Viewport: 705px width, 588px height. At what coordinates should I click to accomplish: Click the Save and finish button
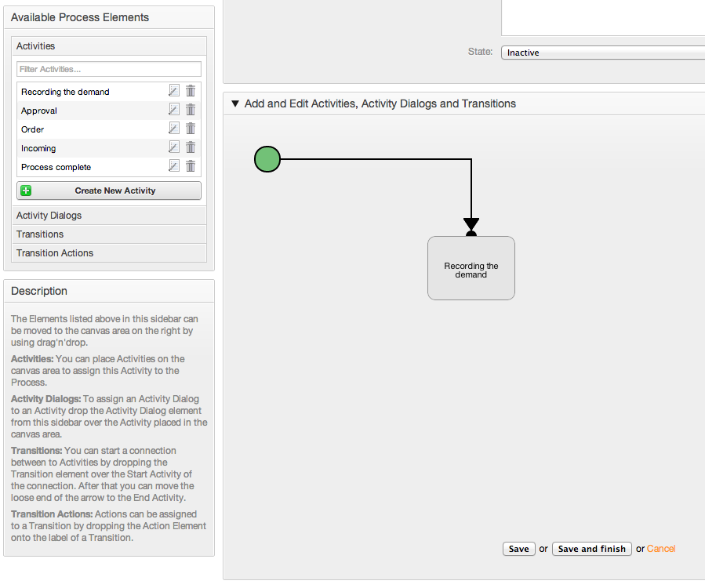(x=591, y=549)
